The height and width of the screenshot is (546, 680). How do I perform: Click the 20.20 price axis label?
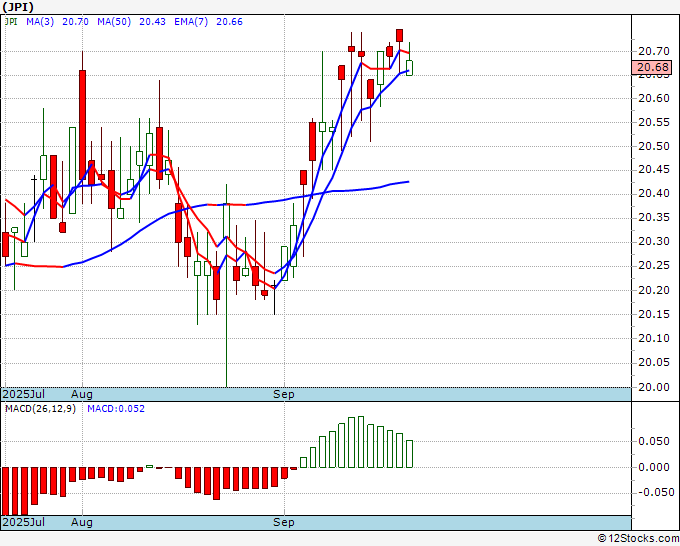pyautogui.click(x=654, y=290)
